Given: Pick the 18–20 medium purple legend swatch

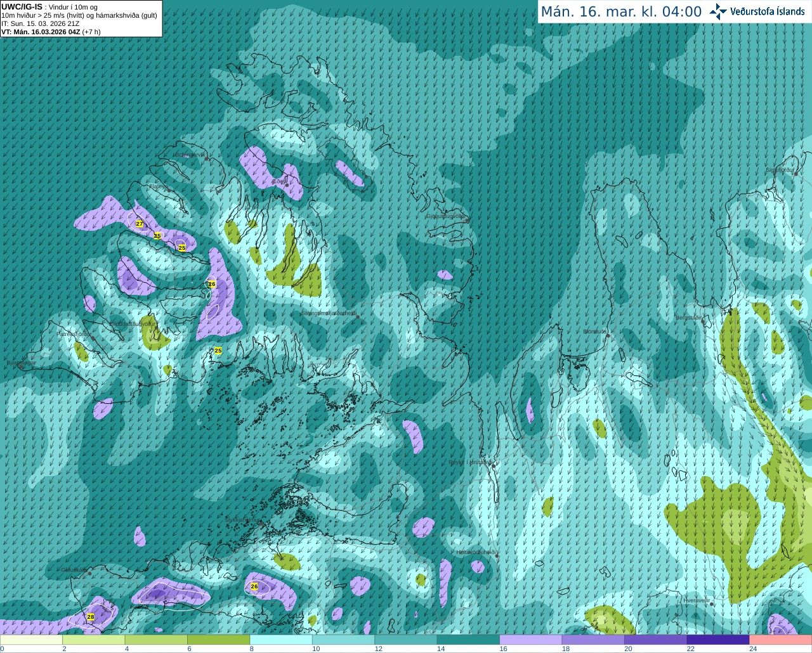Looking at the screenshot, I should pos(593,640).
